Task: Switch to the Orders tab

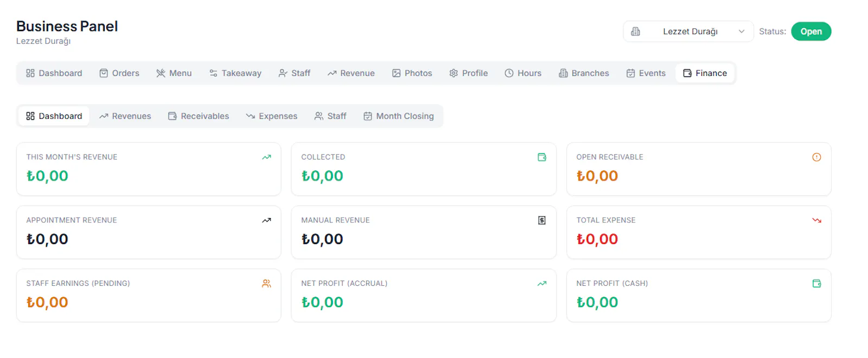Action: click(x=119, y=73)
